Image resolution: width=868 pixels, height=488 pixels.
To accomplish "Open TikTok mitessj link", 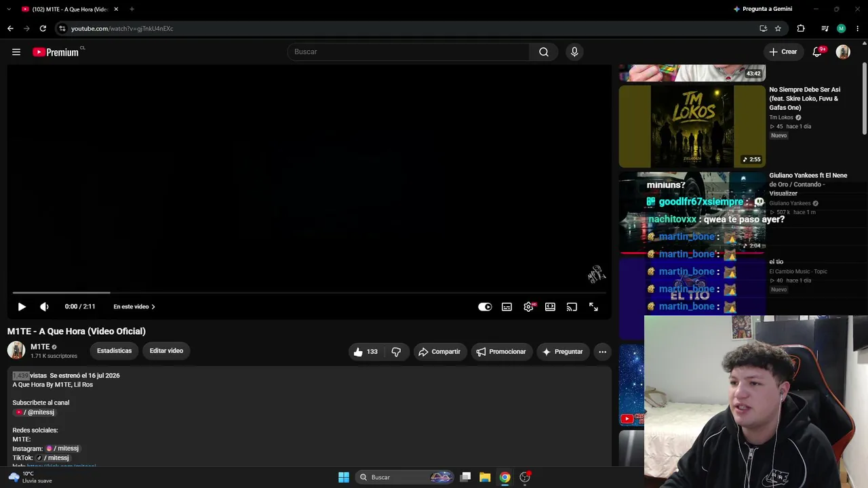I will pyautogui.click(x=52, y=458).
